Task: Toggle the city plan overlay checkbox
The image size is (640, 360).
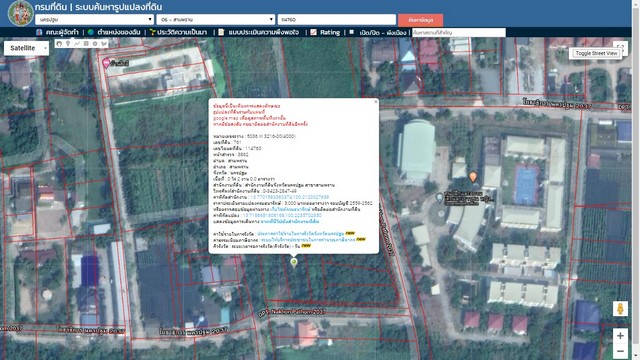Action: [351, 32]
